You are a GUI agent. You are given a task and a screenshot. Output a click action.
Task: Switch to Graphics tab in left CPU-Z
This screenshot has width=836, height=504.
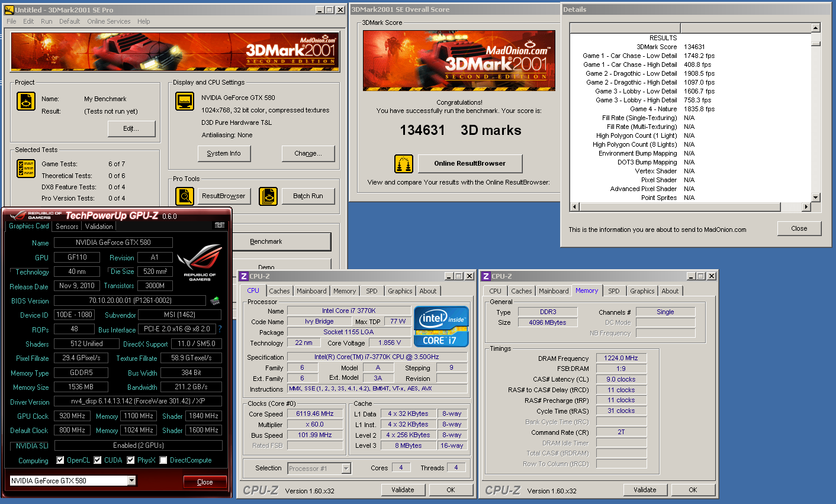pyautogui.click(x=400, y=291)
